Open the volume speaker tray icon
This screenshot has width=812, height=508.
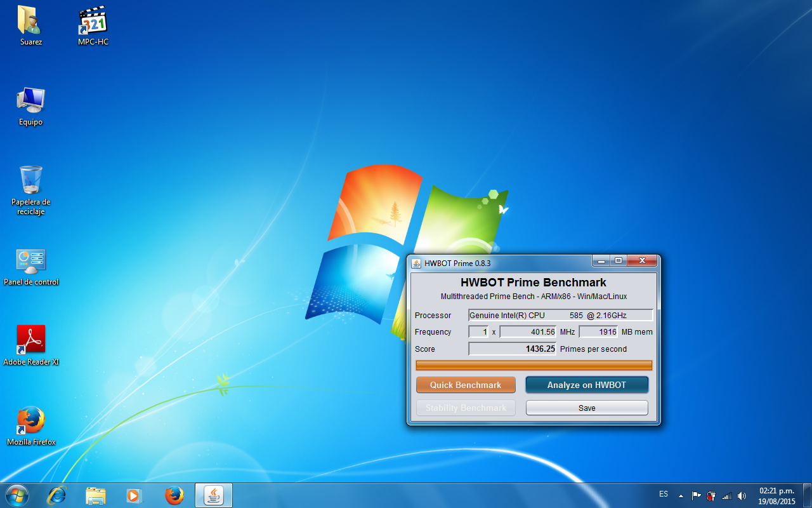[x=742, y=496]
